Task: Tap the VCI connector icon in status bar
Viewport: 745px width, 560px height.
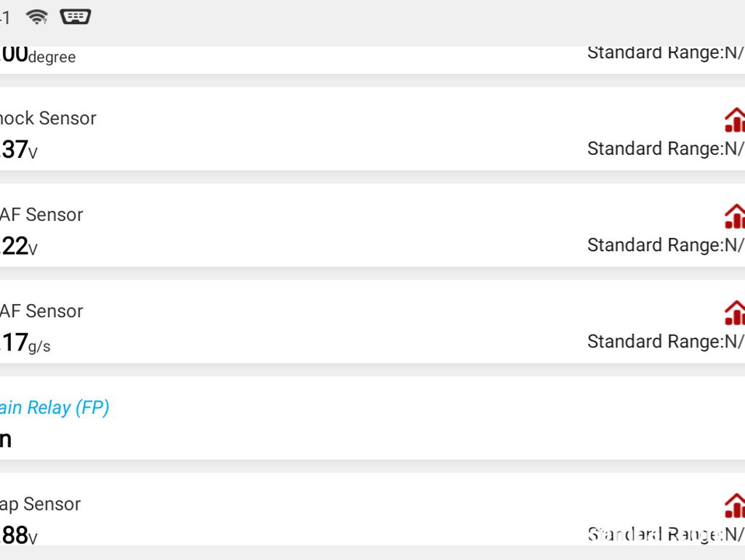Action: point(75,17)
